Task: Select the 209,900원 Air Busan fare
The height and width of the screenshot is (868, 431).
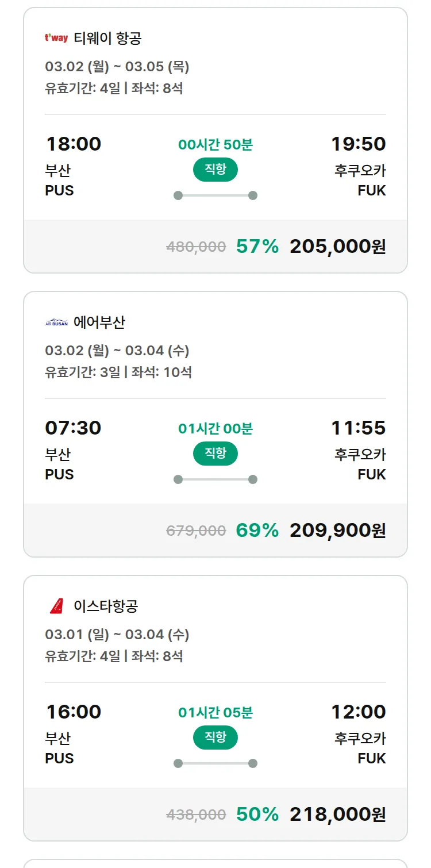Action: [337, 531]
